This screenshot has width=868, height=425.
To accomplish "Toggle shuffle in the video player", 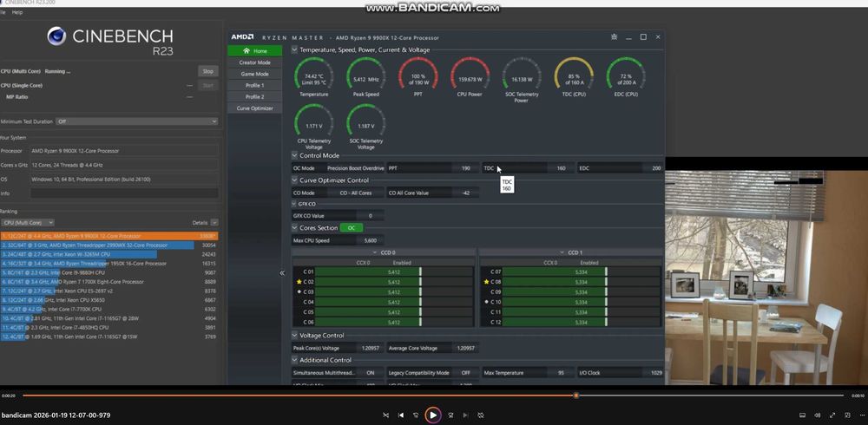I will click(x=386, y=415).
